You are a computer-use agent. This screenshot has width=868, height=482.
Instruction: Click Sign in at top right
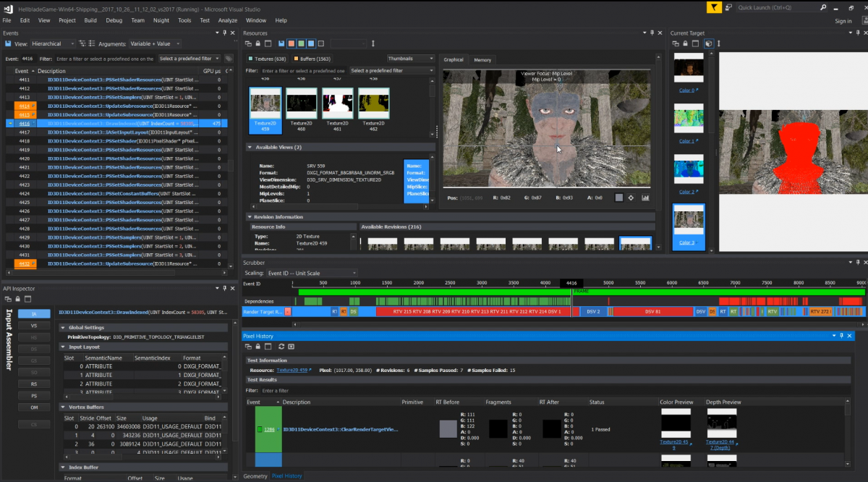click(x=843, y=20)
